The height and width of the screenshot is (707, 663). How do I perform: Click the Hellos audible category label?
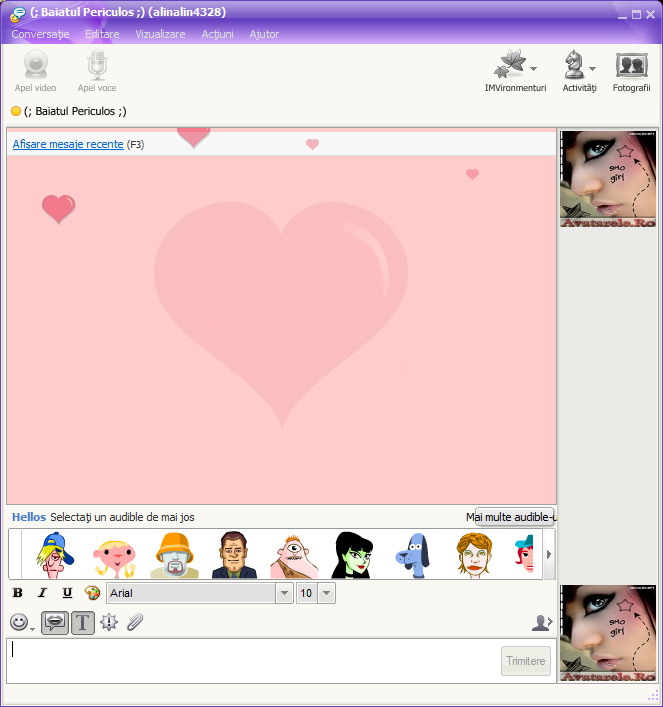29,517
